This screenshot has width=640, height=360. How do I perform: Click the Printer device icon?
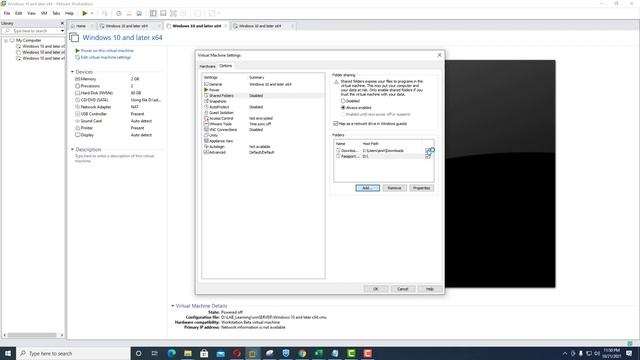click(77, 128)
